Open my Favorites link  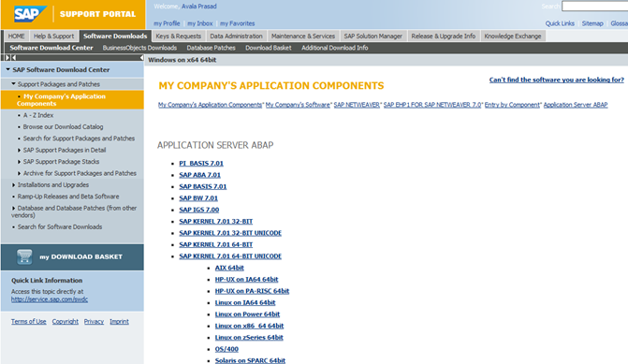tap(237, 23)
